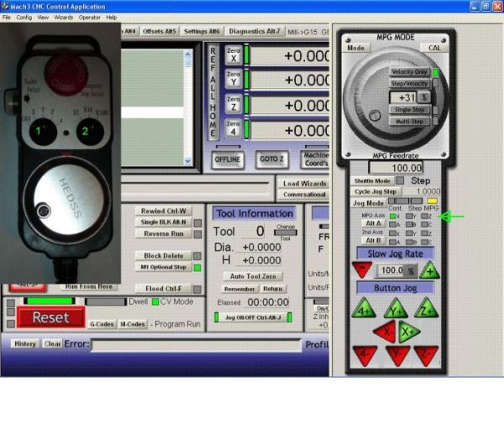Click the GOTO Z button
The height and width of the screenshot is (433, 504).
pos(271,159)
